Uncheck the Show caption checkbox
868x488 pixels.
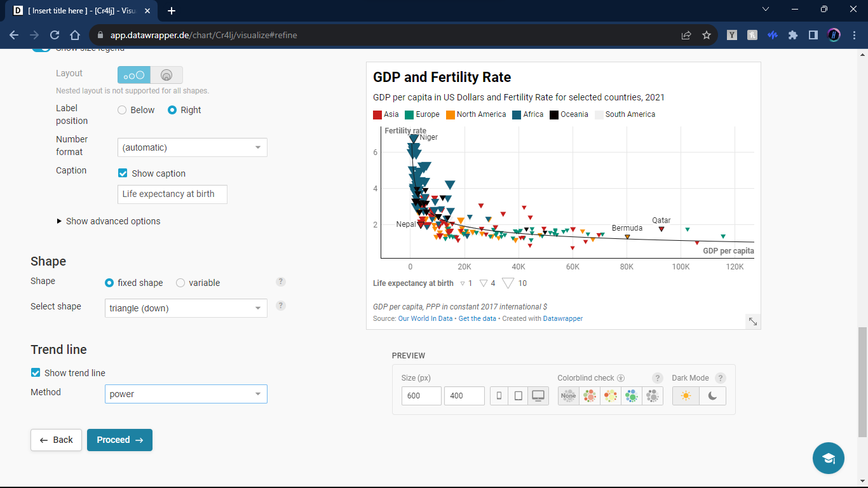pyautogui.click(x=123, y=173)
